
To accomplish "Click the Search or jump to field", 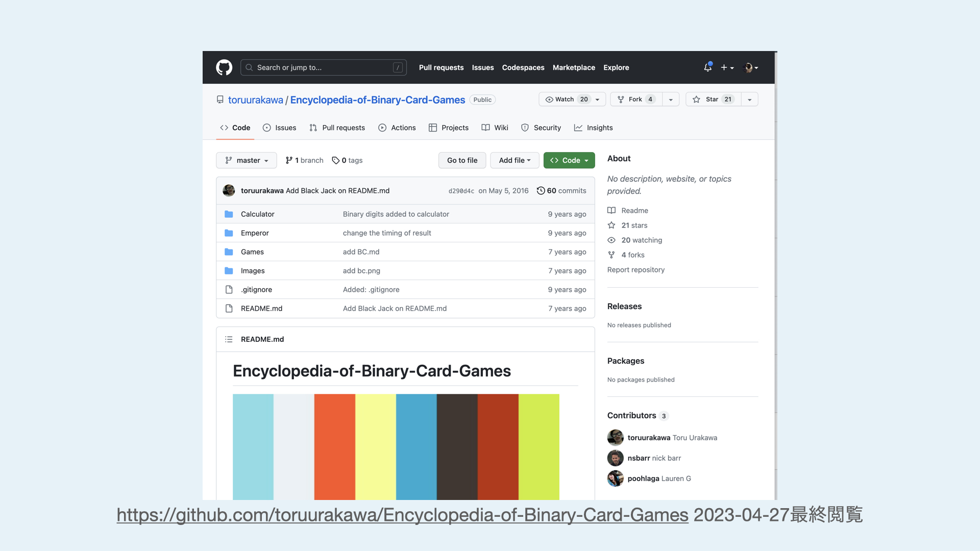I will point(323,67).
